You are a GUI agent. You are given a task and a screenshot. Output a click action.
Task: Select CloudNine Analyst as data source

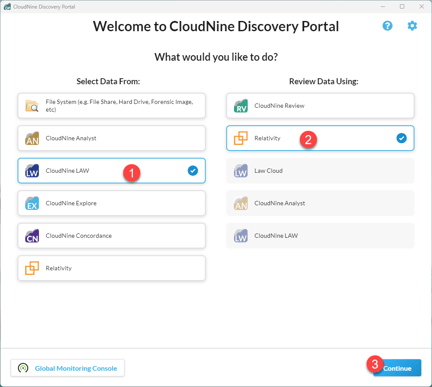111,138
